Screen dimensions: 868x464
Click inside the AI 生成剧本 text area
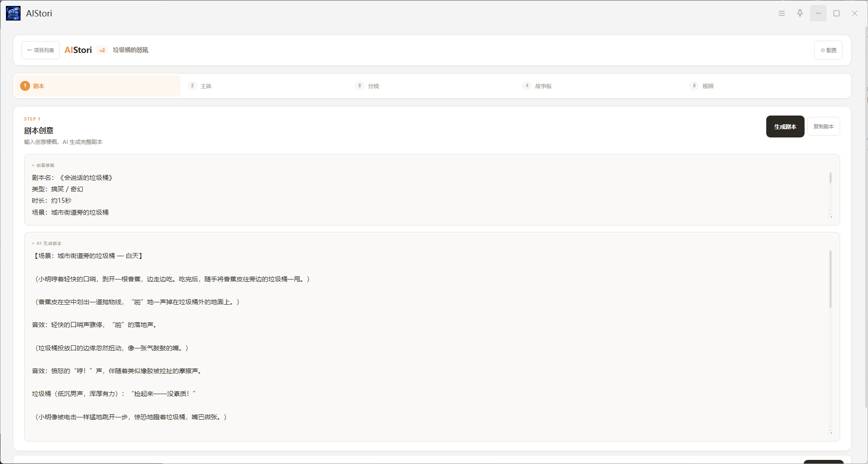click(x=432, y=342)
